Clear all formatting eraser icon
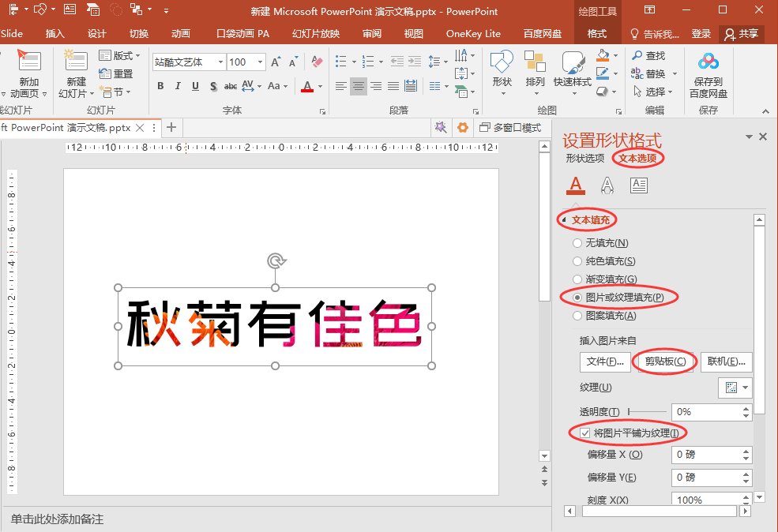Image resolution: width=778 pixels, height=532 pixels. (x=317, y=62)
